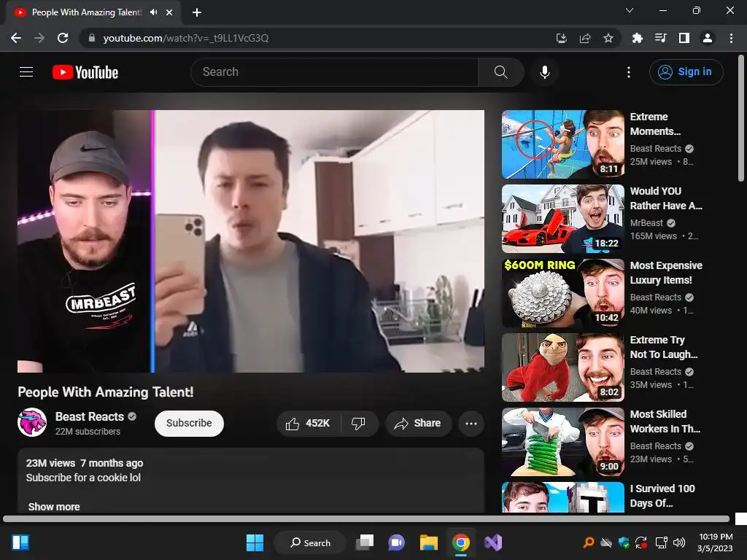Dislike the video with thumbs down
This screenshot has height=560, width=747.
coord(358,424)
